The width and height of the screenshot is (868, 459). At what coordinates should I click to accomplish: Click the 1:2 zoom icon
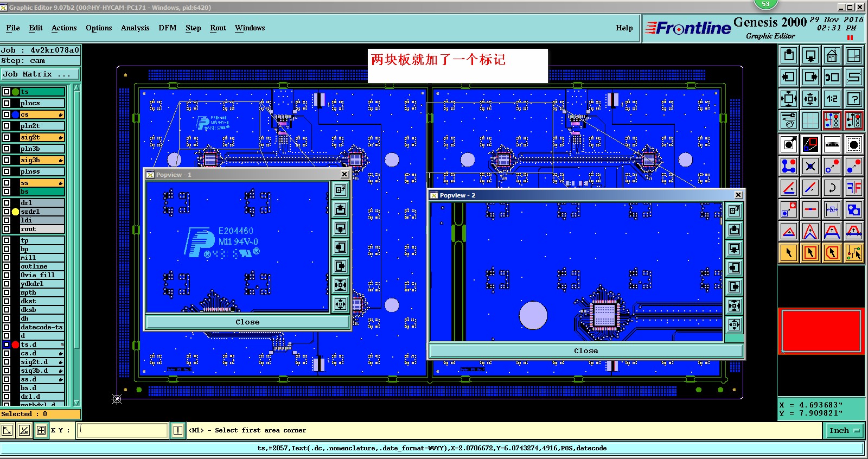coord(832,99)
